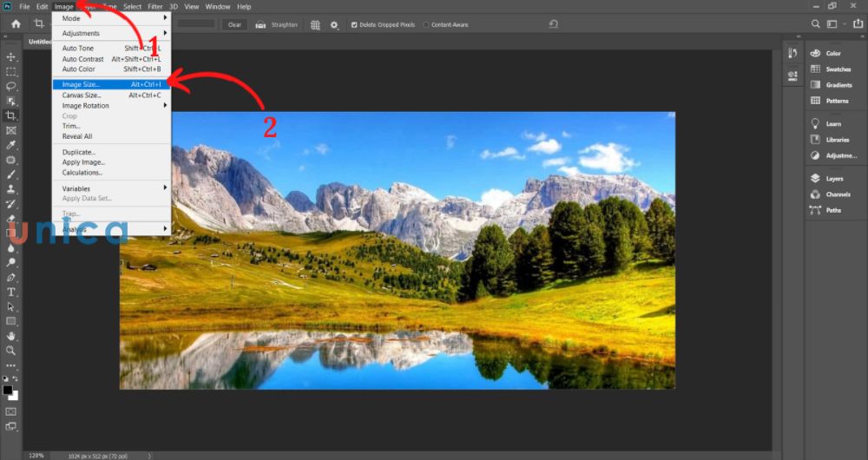
Task: Choose Canvas Size menu entry
Action: pyautogui.click(x=111, y=95)
